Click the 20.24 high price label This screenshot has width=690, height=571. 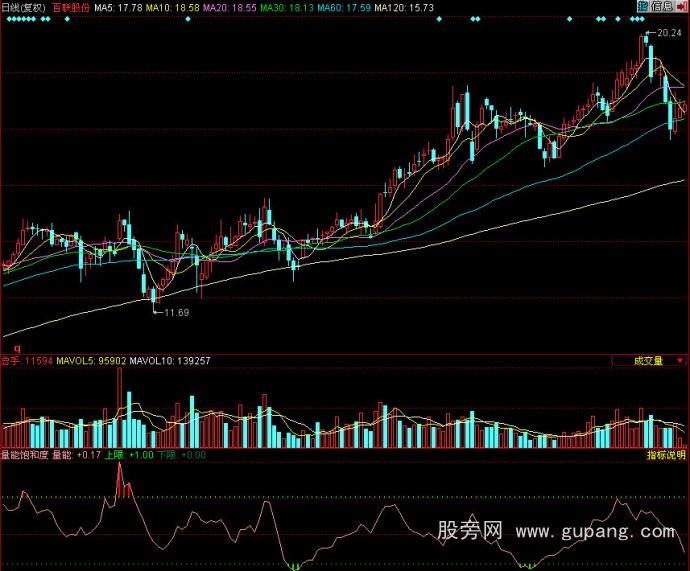(x=669, y=33)
